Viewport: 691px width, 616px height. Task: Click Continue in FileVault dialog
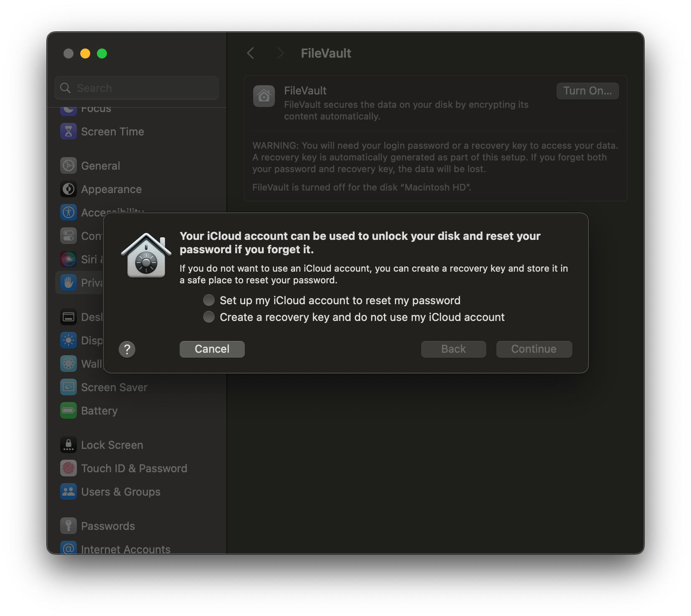tap(534, 349)
